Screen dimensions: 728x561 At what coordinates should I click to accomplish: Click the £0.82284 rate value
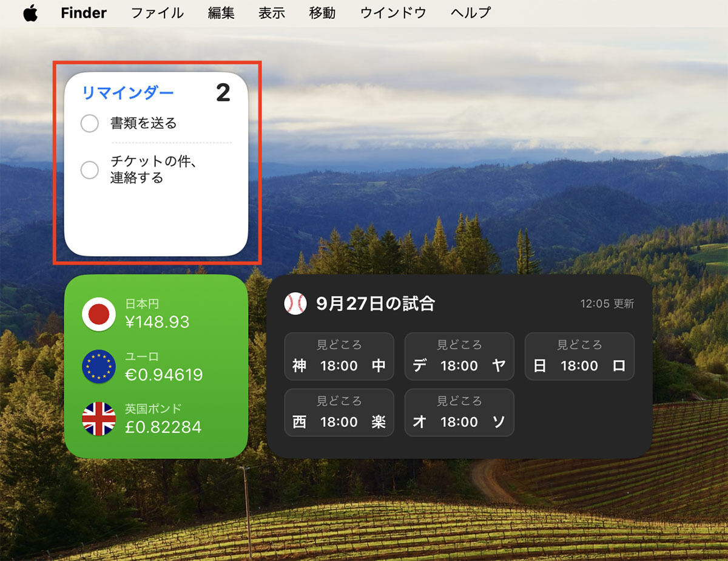[163, 427]
